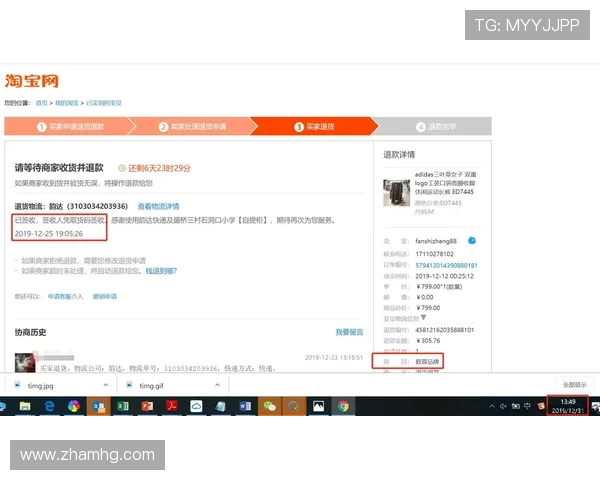Select step 3 买家退货
This screenshot has height=480, width=600.
tap(314, 126)
